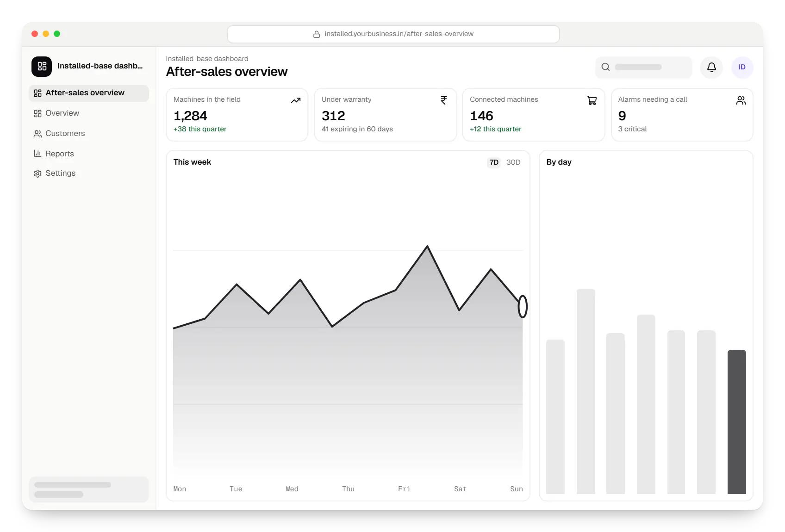Select the Sunday data point on line chart

point(523,306)
